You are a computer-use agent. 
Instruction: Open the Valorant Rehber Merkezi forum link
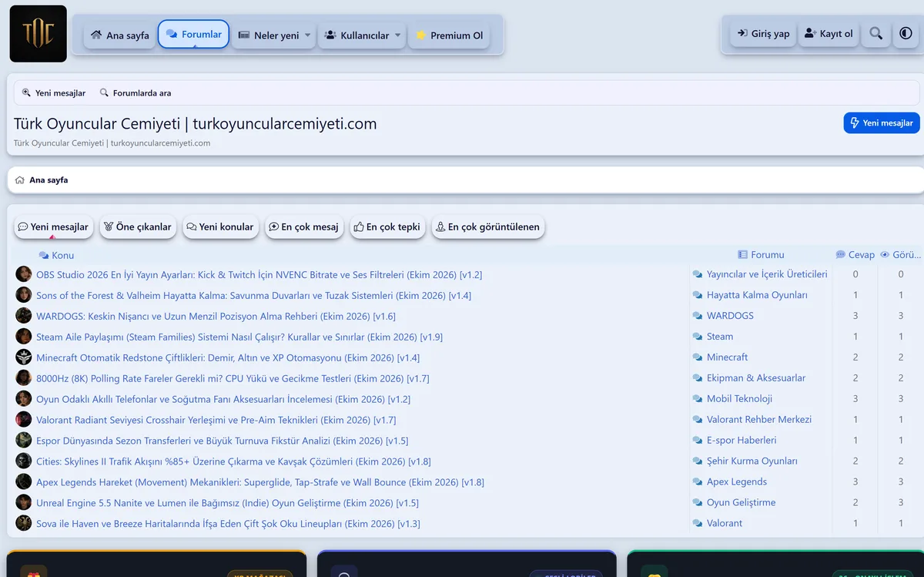[x=759, y=420]
